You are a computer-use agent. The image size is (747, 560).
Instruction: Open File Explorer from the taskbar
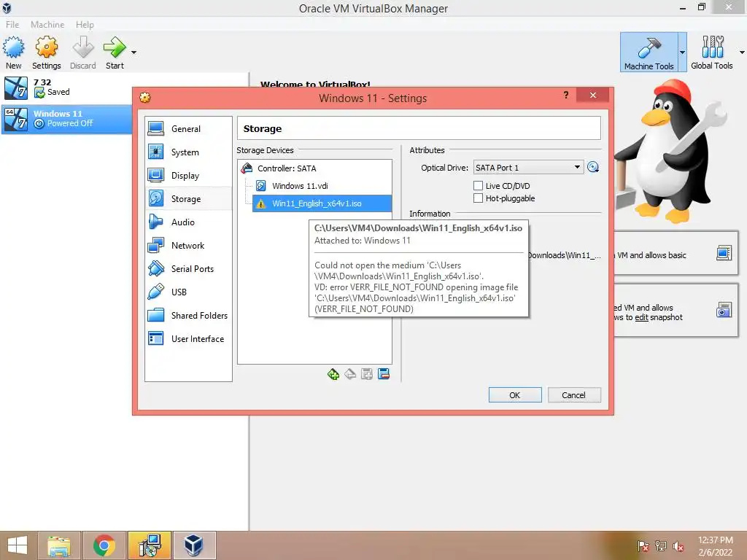point(59,545)
